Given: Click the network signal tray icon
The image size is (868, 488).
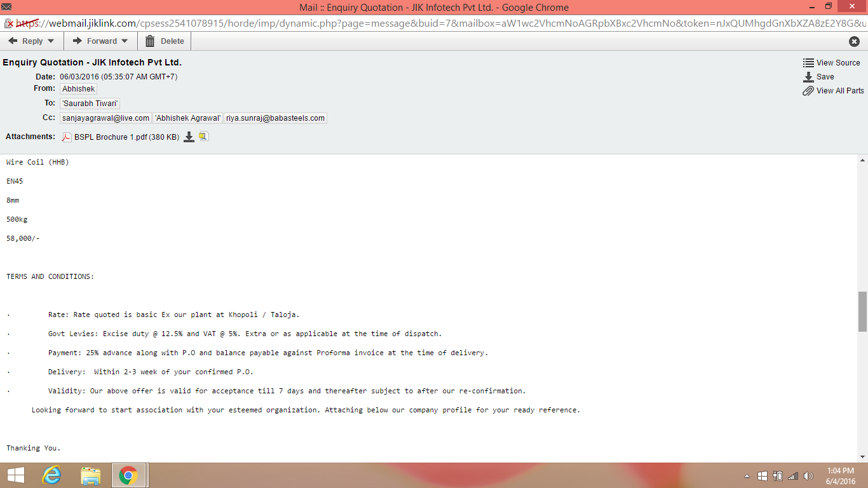Looking at the screenshot, I should (x=793, y=476).
